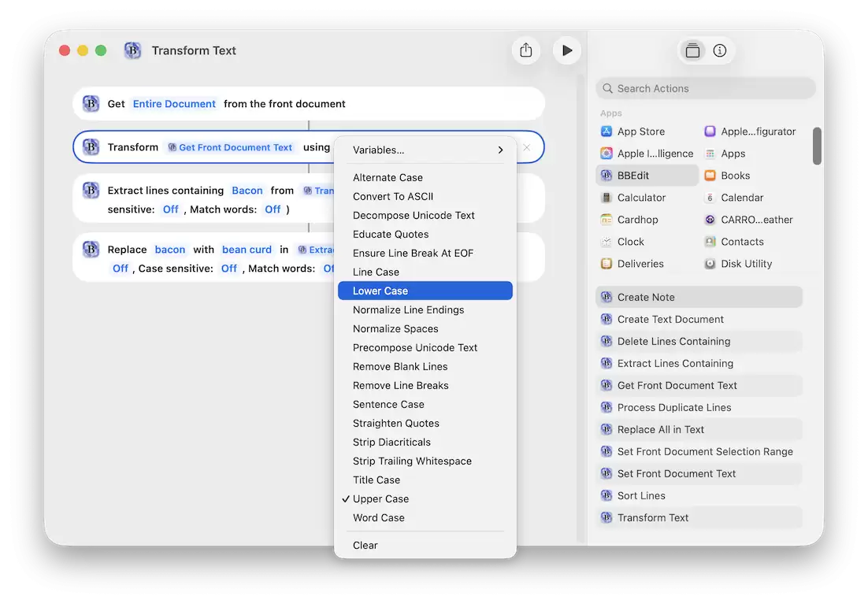868x604 pixels.
Task: Choose Alternate Case transformation
Action: [x=425, y=177]
